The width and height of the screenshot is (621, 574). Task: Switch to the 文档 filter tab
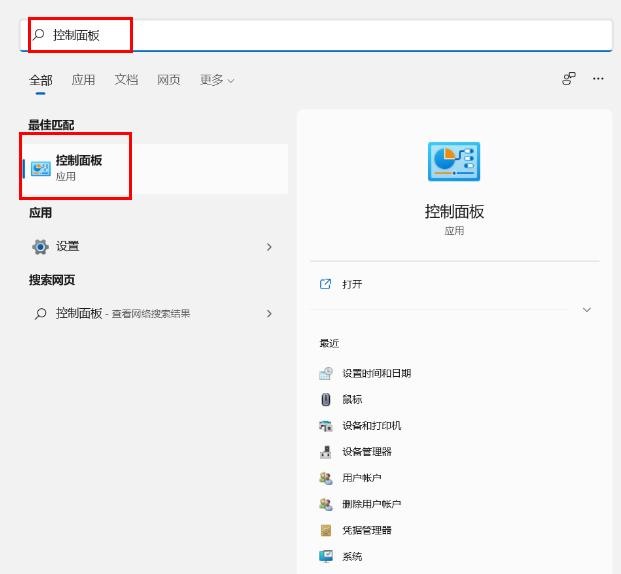point(126,80)
